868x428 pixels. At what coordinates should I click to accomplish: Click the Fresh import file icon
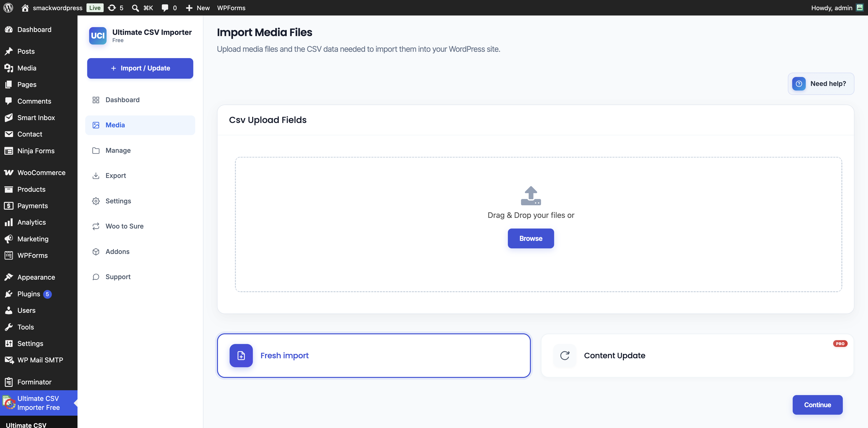pos(241,355)
